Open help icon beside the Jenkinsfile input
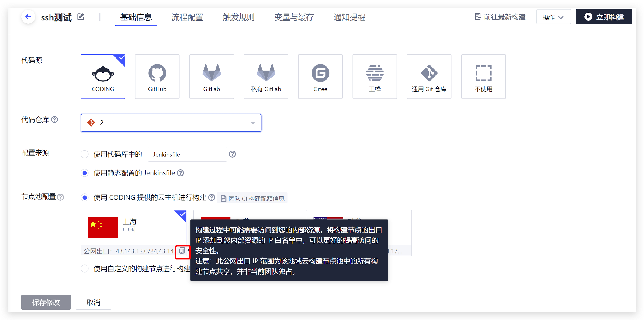This screenshot has height=320, width=644. tap(232, 154)
